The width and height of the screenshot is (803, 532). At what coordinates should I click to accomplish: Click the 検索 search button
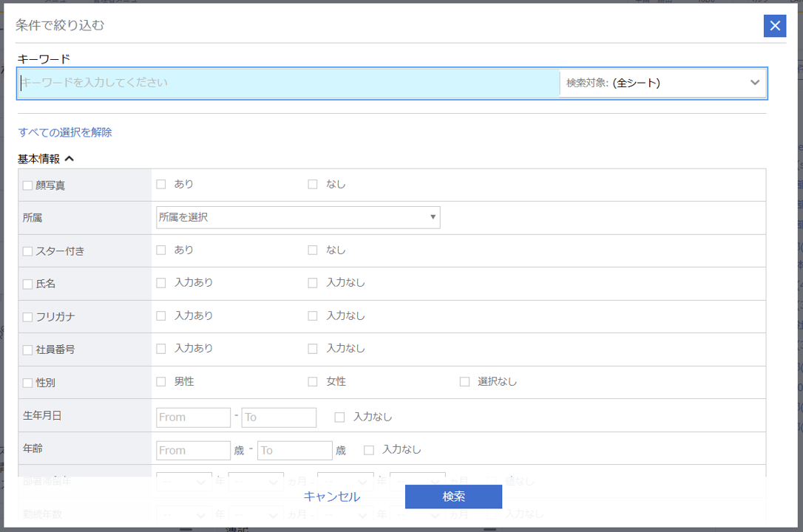(453, 497)
